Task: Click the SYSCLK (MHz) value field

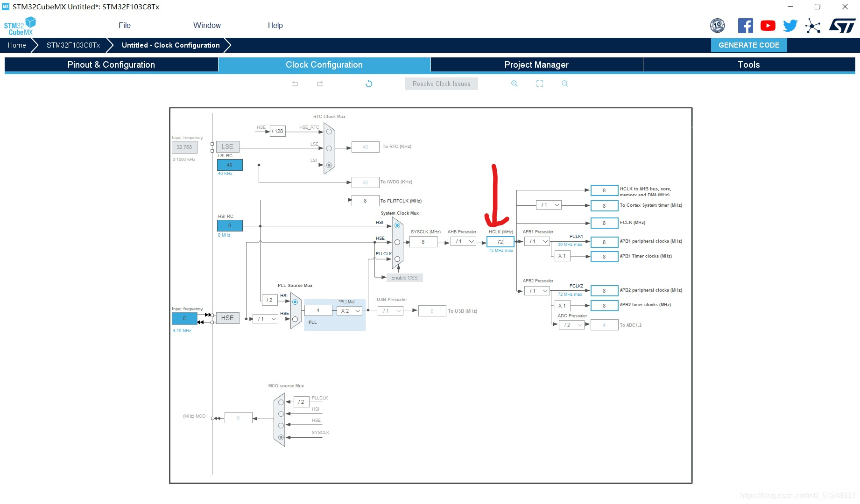Action: [423, 242]
